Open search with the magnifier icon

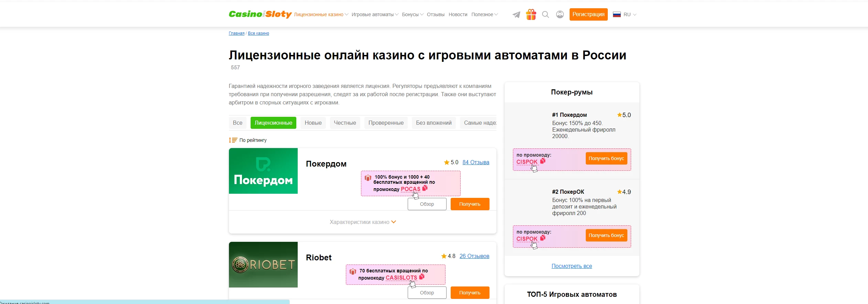point(546,14)
